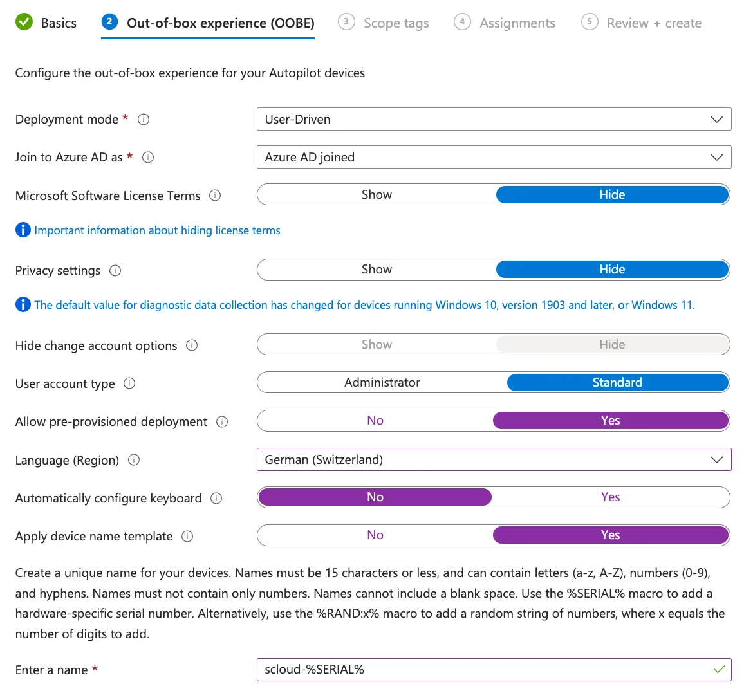The width and height of the screenshot is (744, 700).
Task: Click green validation checkmark in name field
Action: (x=720, y=669)
